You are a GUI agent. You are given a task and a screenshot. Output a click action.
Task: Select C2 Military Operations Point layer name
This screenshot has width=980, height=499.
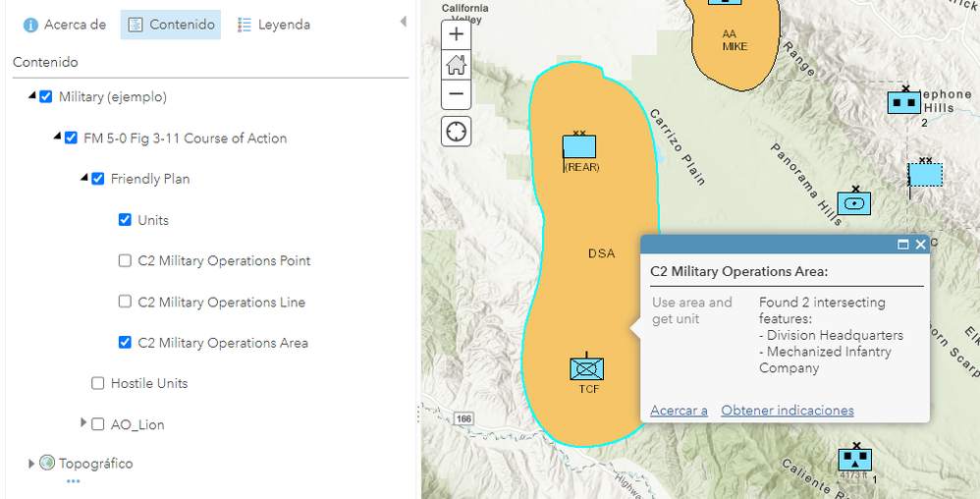click(x=224, y=260)
